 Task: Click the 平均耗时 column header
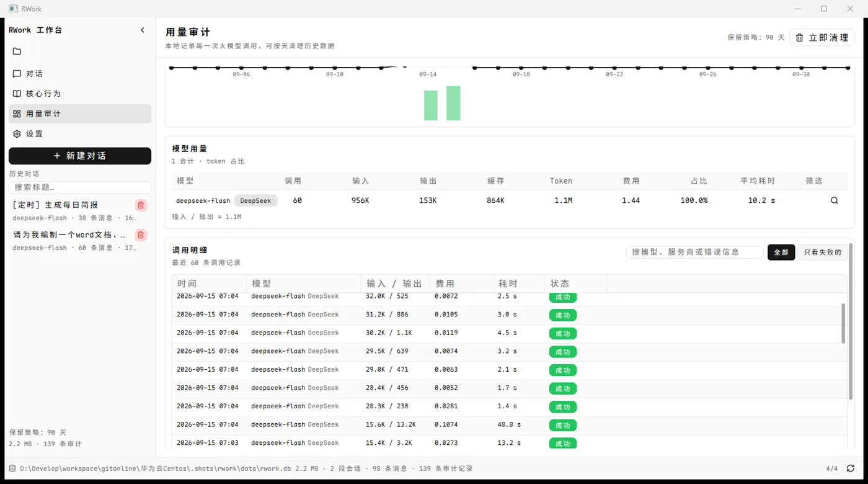point(758,181)
